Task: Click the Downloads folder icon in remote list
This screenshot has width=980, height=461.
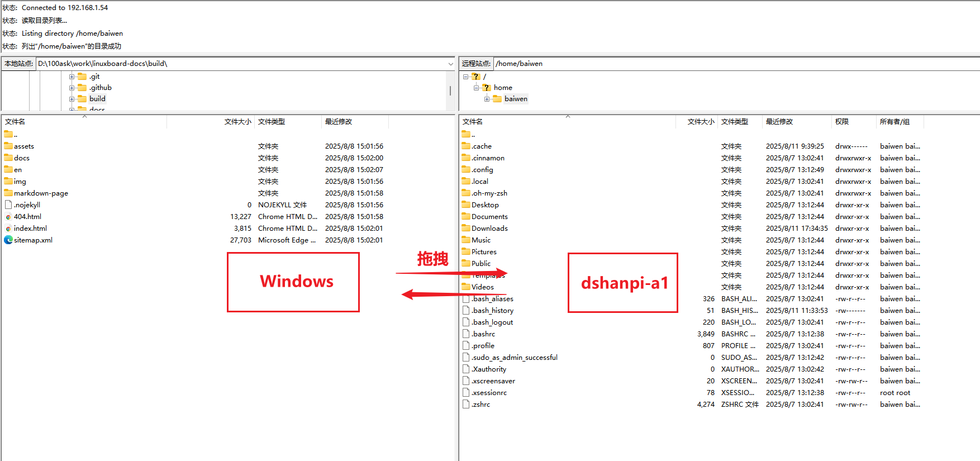Action: (x=466, y=229)
